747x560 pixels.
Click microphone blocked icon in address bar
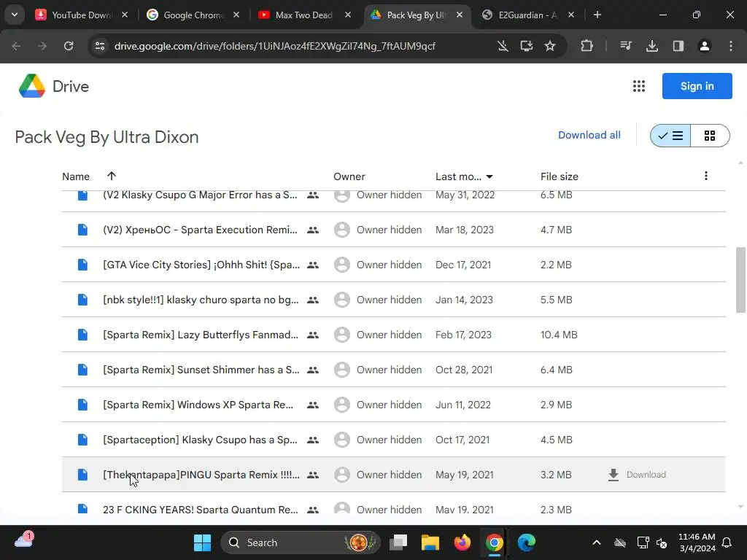click(x=502, y=46)
